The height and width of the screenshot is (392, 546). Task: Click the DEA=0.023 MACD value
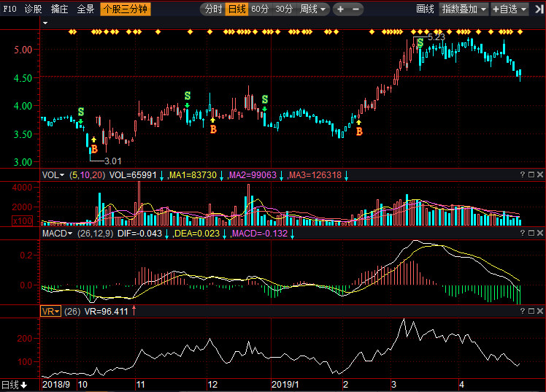[197, 234]
